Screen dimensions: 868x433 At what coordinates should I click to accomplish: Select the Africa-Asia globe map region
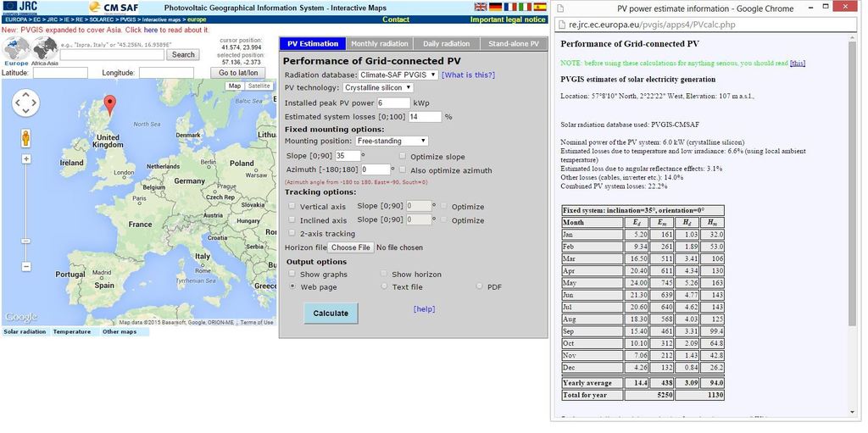pyautogui.click(x=44, y=49)
